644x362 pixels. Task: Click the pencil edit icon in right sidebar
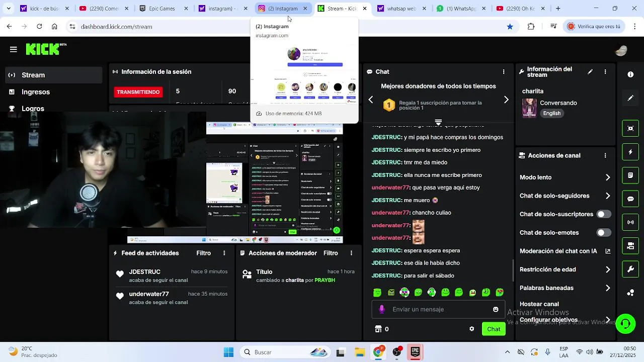630,98
